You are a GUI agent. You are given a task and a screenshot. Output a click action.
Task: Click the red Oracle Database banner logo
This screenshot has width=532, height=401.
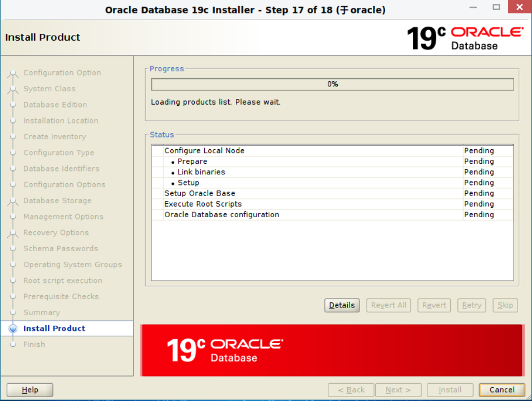[223, 350]
